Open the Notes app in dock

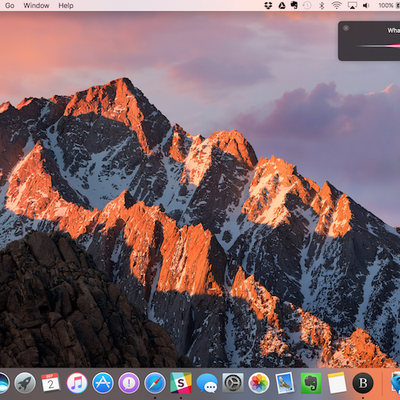[337, 383]
